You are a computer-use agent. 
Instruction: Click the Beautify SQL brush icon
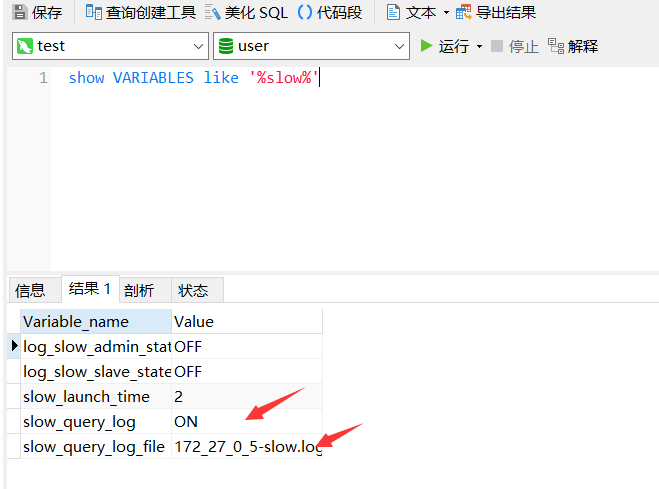(213, 12)
